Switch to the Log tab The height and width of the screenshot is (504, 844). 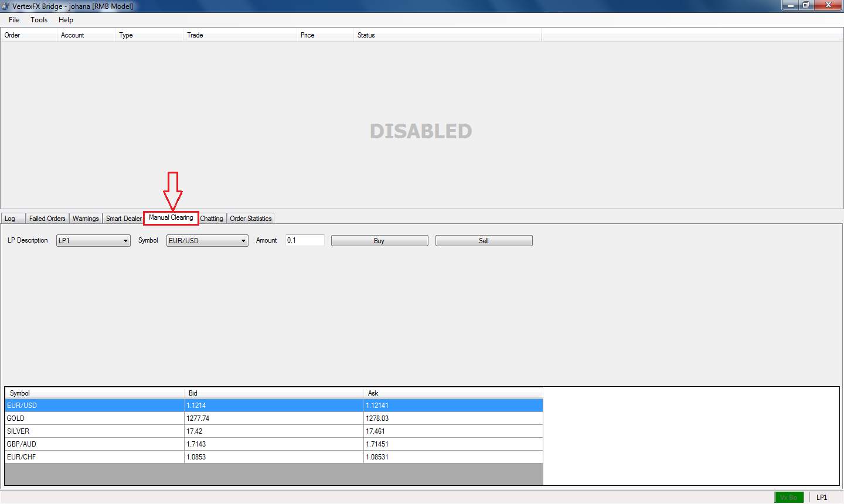(x=11, y=219)
